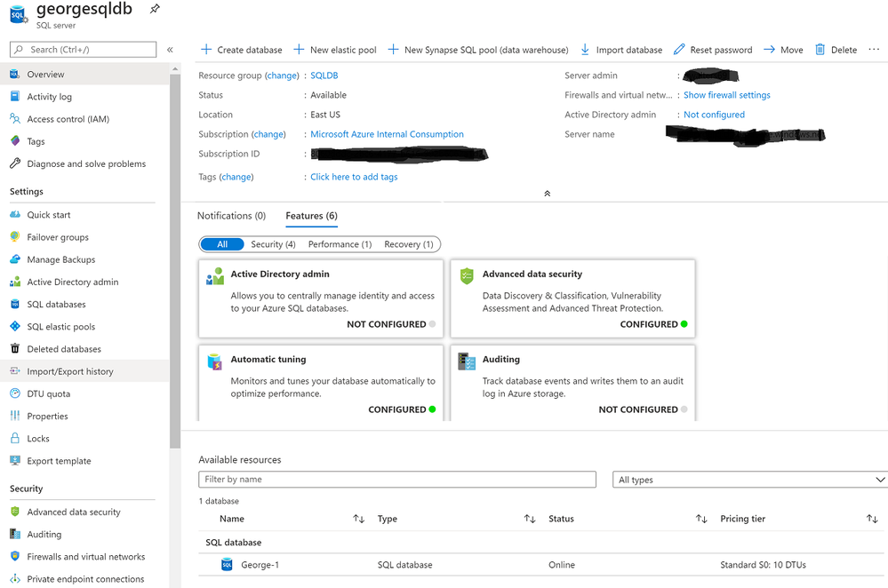
Task: Click here to add tags link
Action: (354, 177)
